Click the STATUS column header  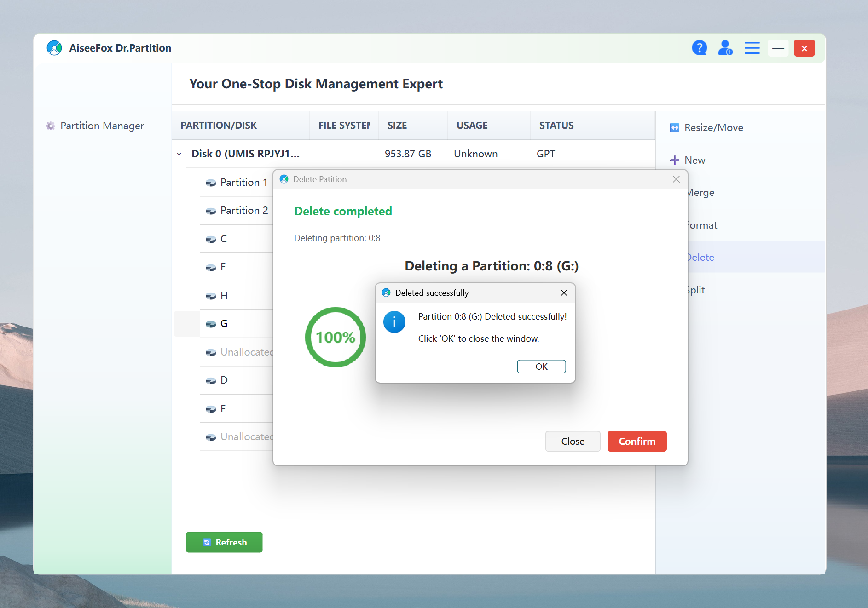tap(593, 126)
